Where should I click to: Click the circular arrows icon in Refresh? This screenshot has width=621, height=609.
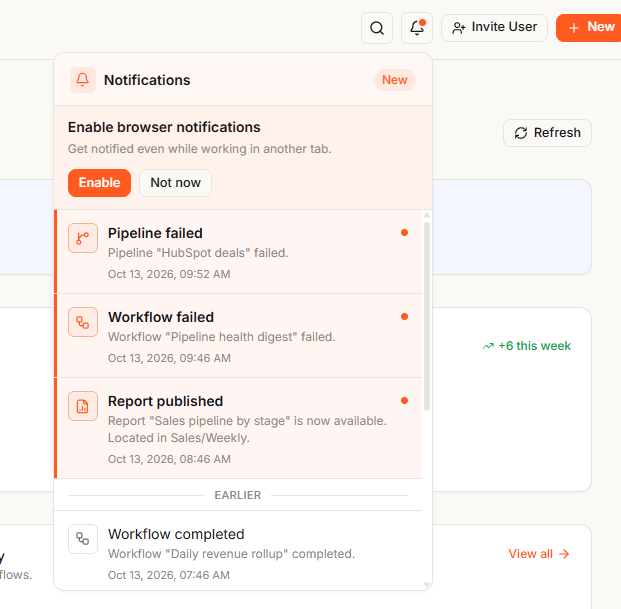pyautogui.click(x=521, y=133)
